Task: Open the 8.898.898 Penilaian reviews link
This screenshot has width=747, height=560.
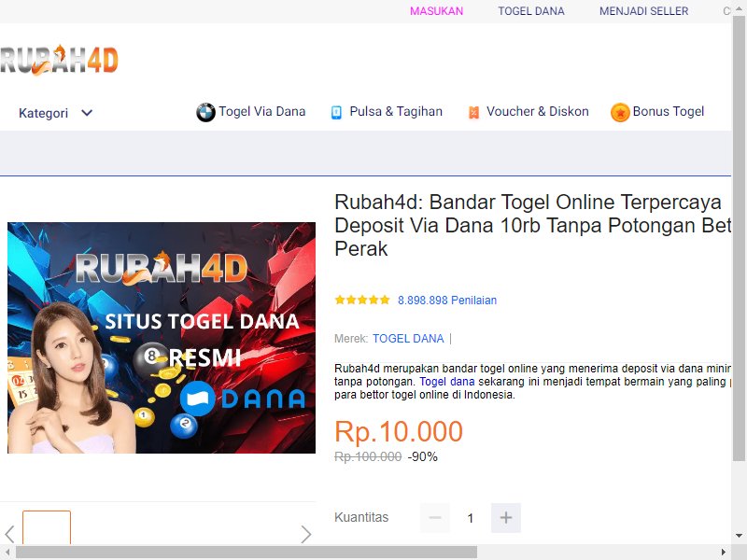Action: tap(447, 300)
